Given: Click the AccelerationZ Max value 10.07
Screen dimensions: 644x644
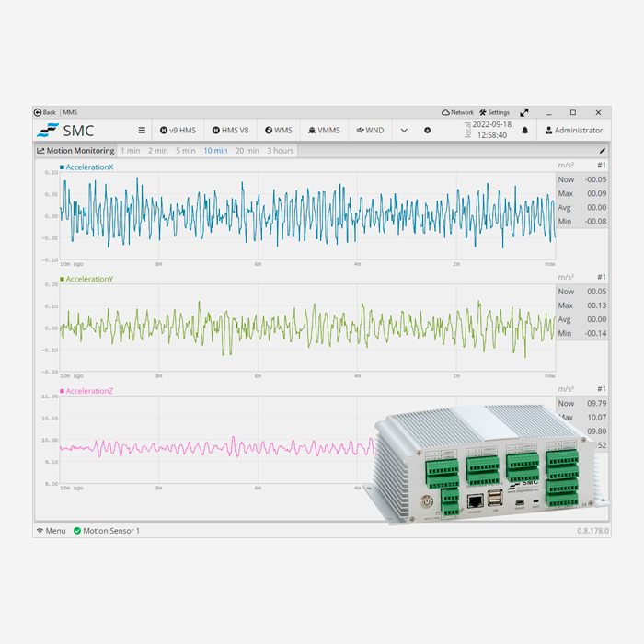Looking at the screenshot, I should pyautogui.click(x=596, y=418).
